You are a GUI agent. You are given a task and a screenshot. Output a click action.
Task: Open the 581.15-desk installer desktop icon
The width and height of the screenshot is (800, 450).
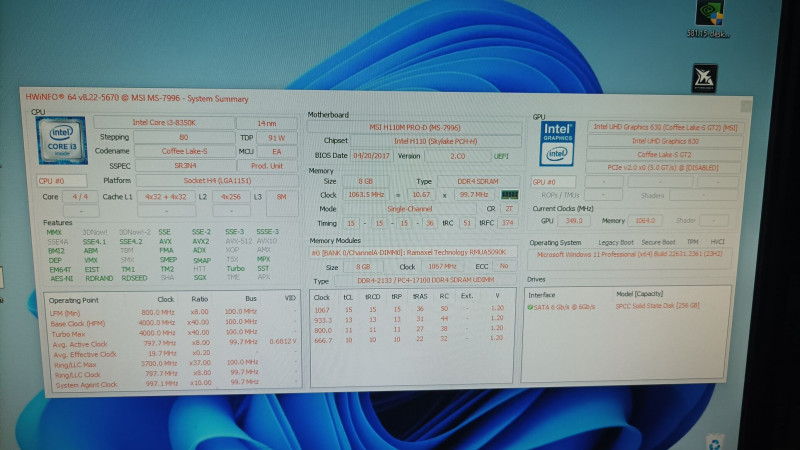(709, 19)
